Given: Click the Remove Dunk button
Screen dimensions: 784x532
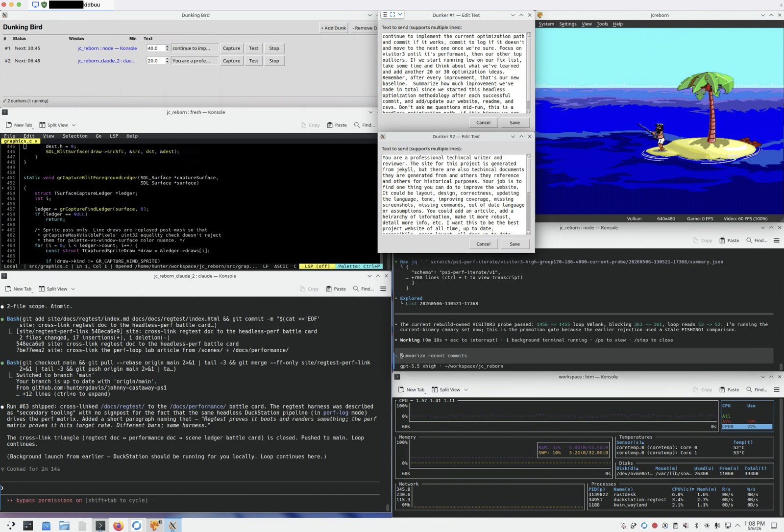Looking at the screenshot, I should click(x=365, y=28).
